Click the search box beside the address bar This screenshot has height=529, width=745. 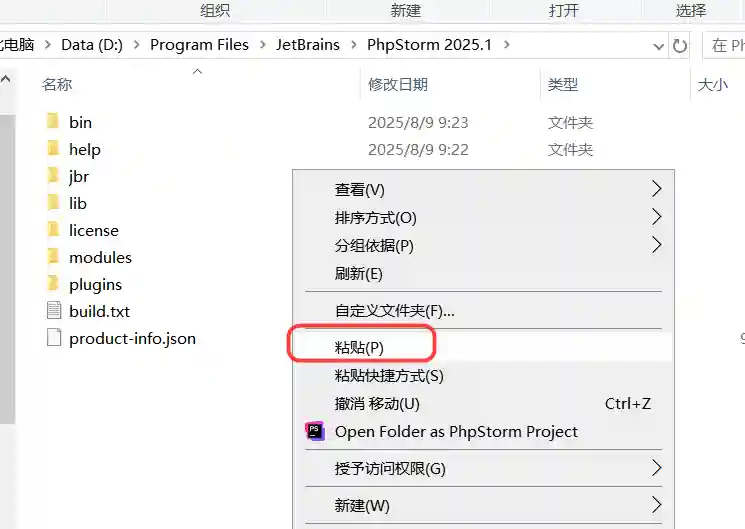[x=725, y=46]
